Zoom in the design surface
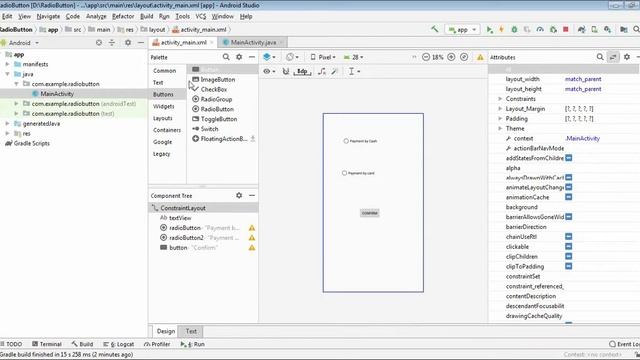This screenshot has height=360, width=640. [x=451, y=57]
